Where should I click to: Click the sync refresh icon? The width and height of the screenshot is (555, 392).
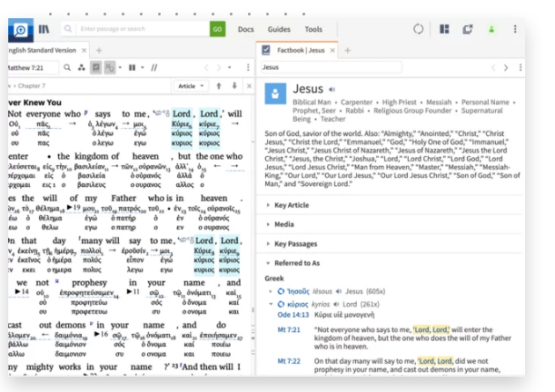pos(418,29)
